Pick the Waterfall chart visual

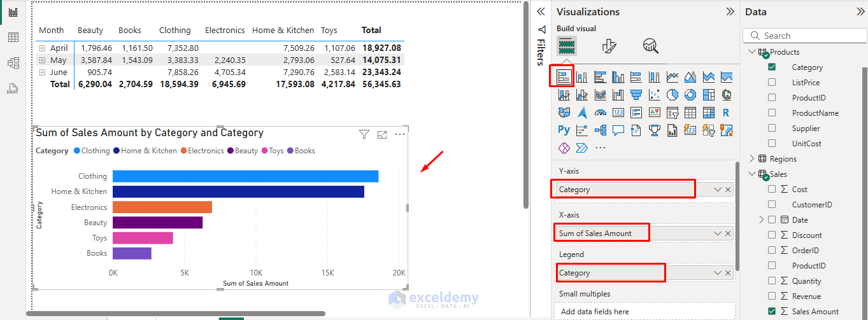618,95
